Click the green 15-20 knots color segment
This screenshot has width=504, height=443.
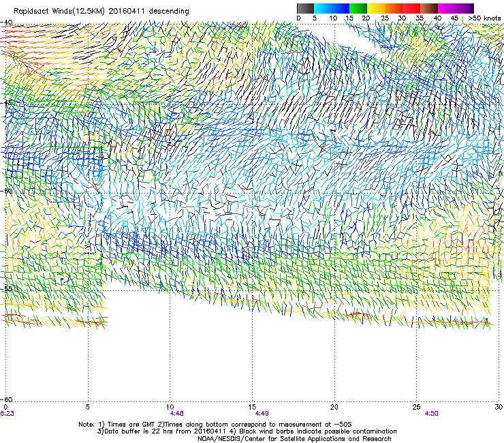click(x=358, y=8)
